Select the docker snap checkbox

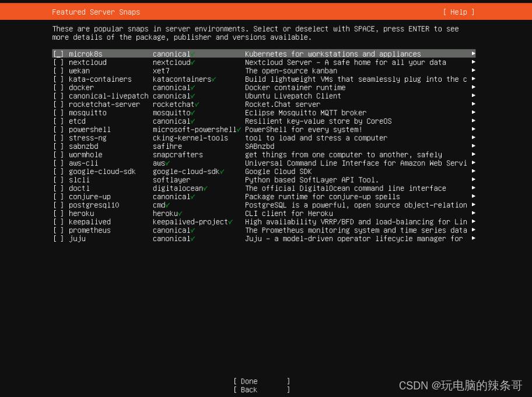(x=58, y=88)
